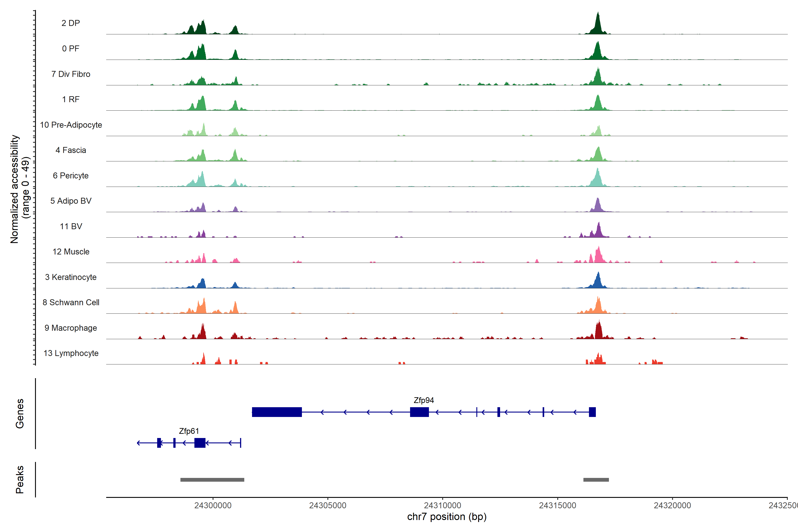Click the left gray peak bar
The height and width of the screenshot is (532, 798).
[x=212, y=480]
